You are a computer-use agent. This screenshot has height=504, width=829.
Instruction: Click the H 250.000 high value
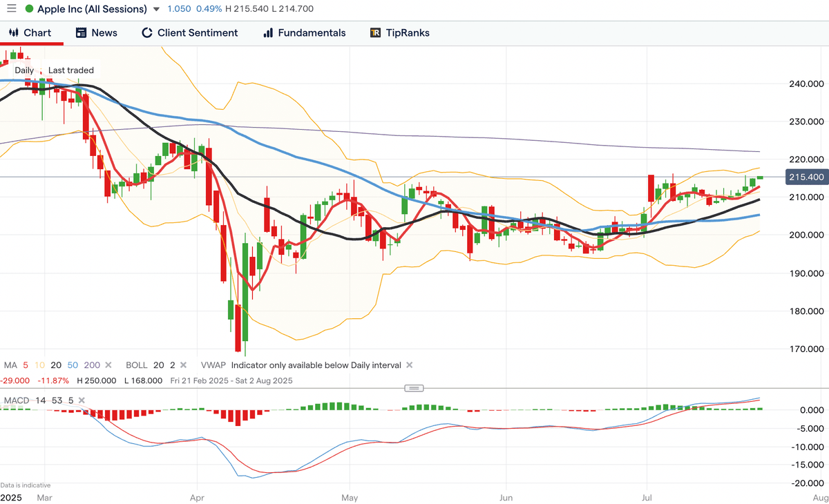[97, 380]
